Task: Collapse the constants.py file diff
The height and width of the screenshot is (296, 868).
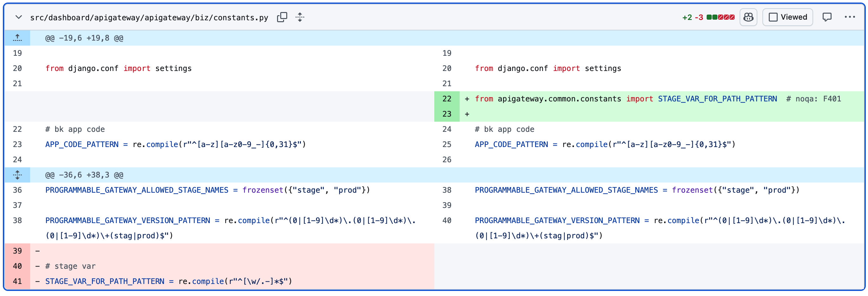Action: [x=18, y=17]
